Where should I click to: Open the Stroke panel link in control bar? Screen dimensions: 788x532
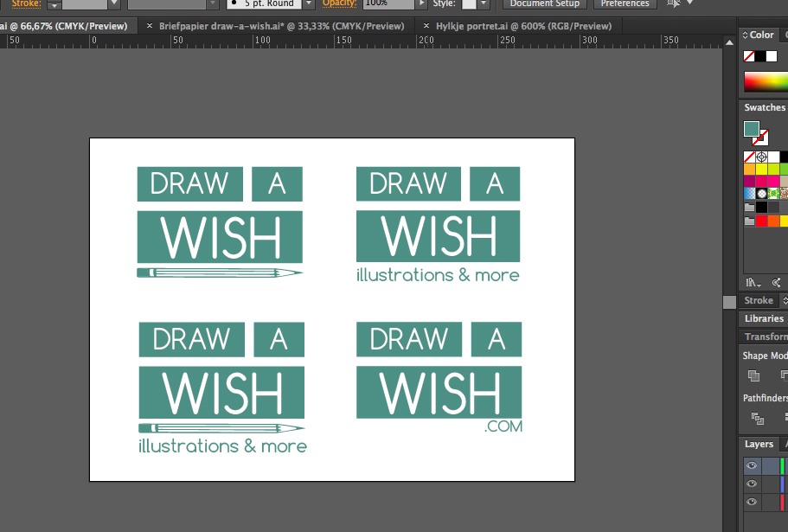click(27, 3)
